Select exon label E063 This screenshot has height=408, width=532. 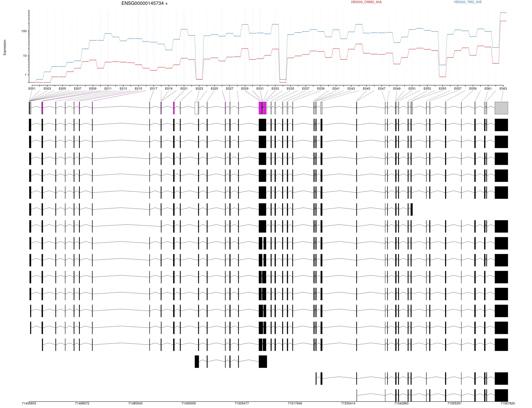[503, 89]
